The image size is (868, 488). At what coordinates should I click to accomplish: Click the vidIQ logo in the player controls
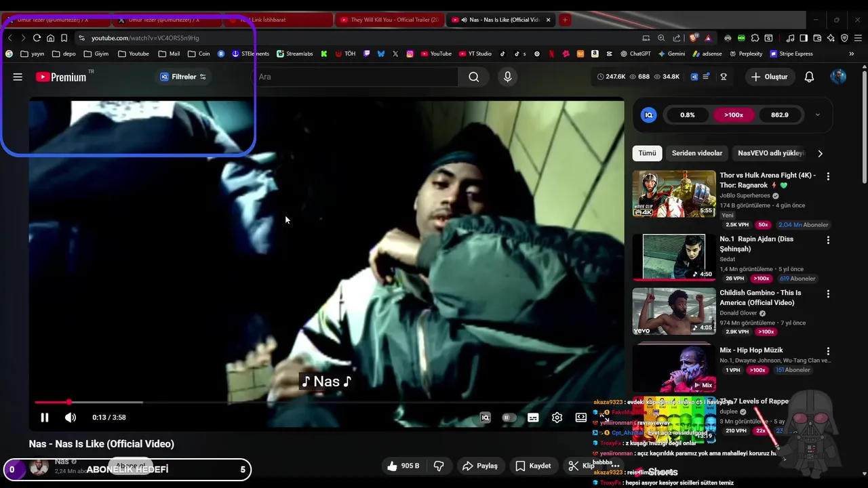(485, 418)
